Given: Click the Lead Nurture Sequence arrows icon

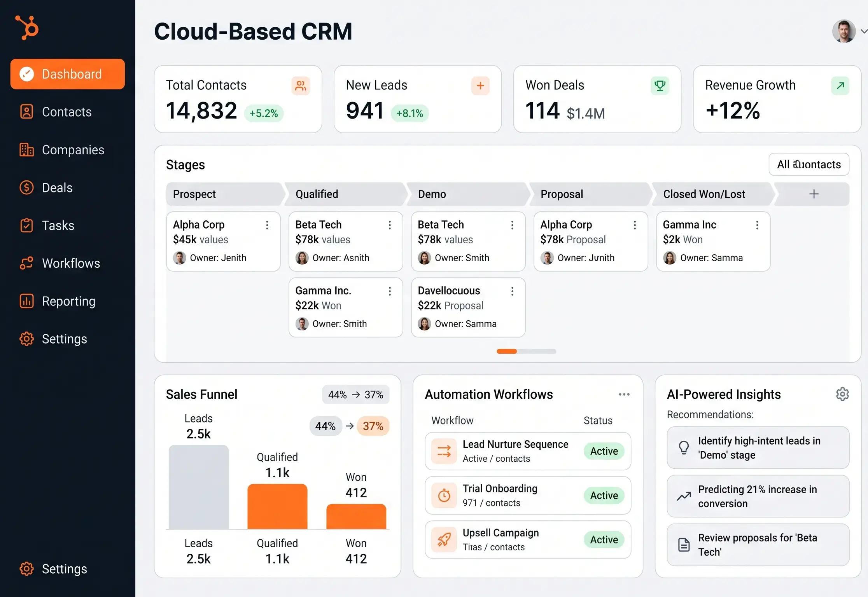Looking at the screenshot, I should (x=444, y=451).
